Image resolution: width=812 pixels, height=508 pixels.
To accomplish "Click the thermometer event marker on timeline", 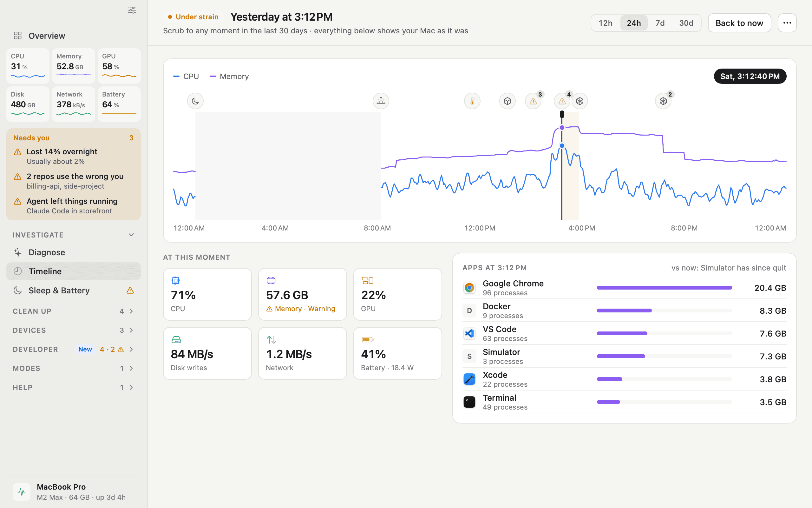I will 472,101.
